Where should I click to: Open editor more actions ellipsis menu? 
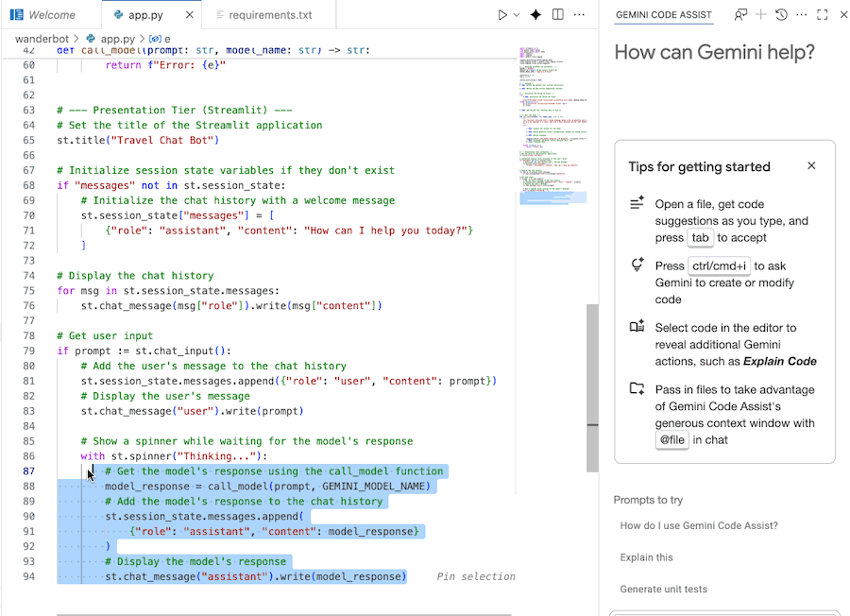[x=579, y=14]
